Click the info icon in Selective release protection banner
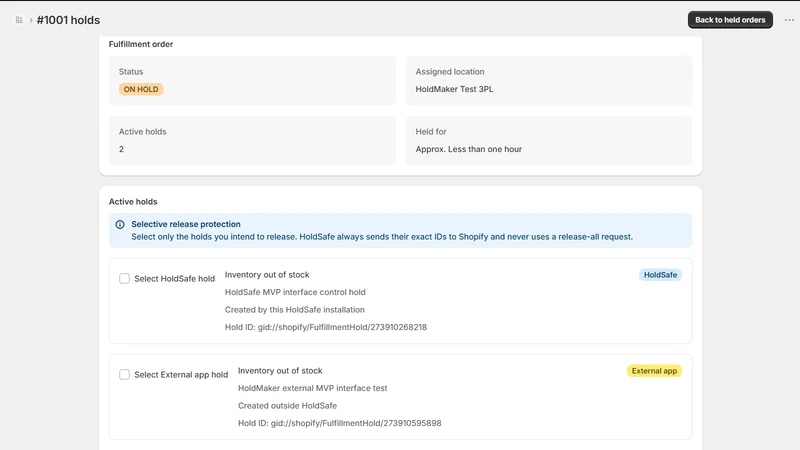 pos(120,224)
